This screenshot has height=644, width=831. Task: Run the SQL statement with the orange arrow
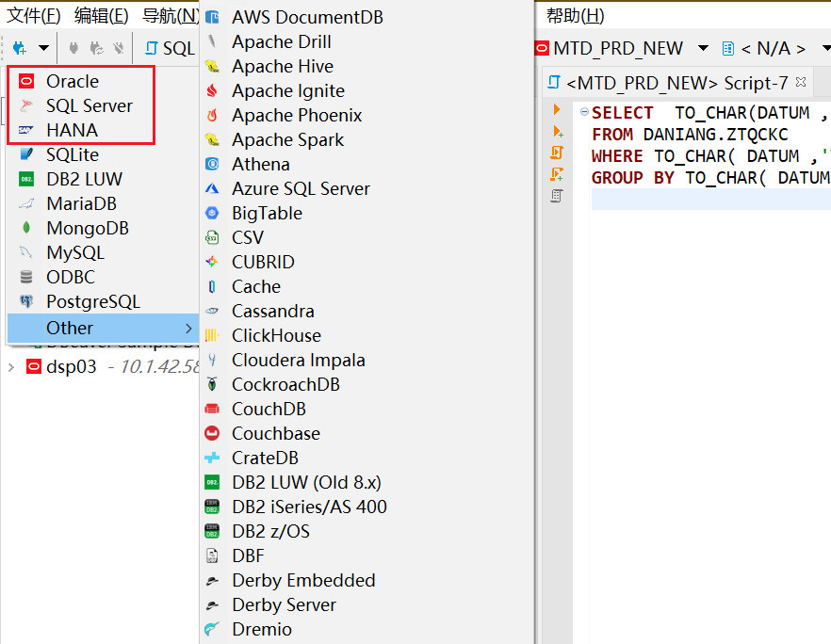557,111
